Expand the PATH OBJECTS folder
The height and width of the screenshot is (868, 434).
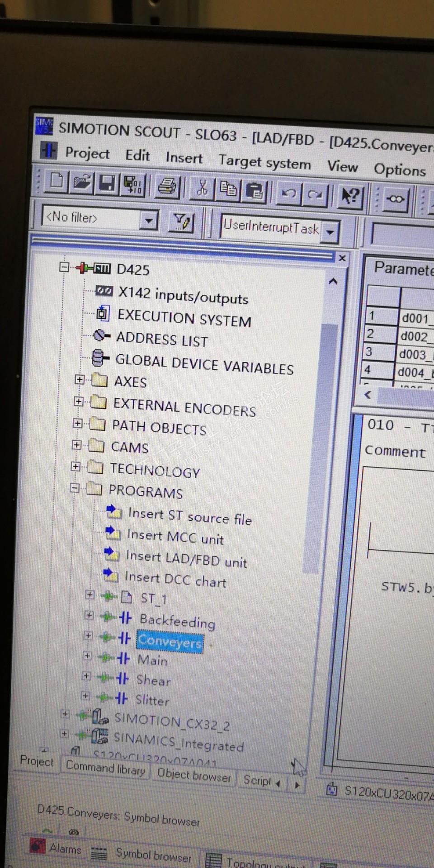77,423
